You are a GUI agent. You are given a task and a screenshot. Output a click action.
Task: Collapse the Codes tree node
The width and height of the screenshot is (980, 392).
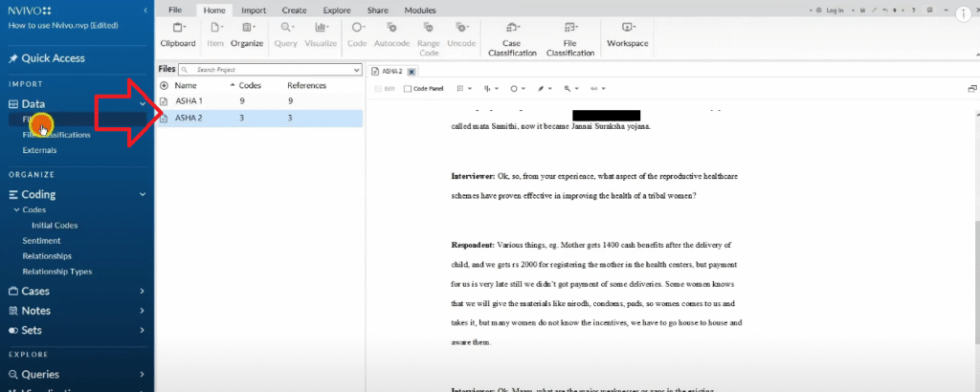(16, 209)
